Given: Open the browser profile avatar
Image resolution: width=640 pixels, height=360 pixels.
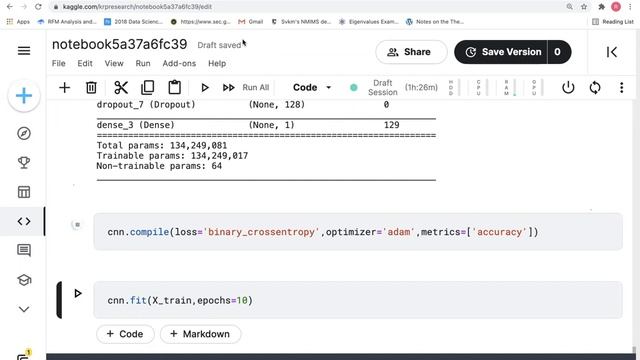Looking at the screenshot, I should (x=616, y=7).
